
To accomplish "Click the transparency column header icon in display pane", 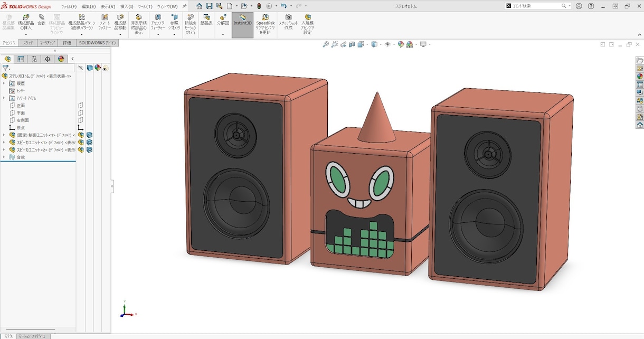I will point(105,68).
